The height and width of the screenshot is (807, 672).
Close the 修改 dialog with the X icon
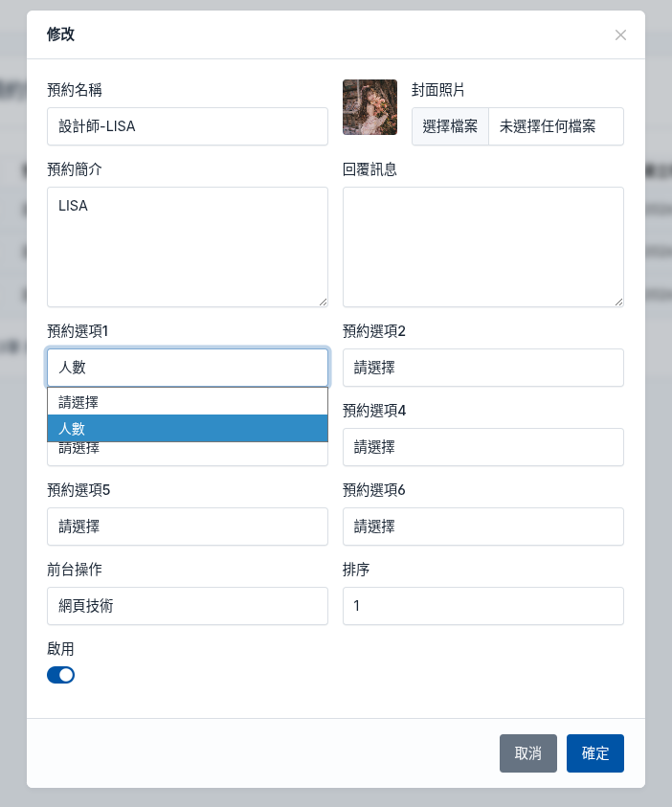620,35
